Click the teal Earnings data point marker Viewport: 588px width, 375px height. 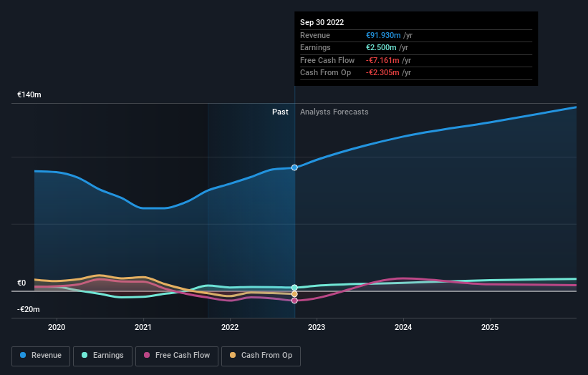[x=294, y=288]
